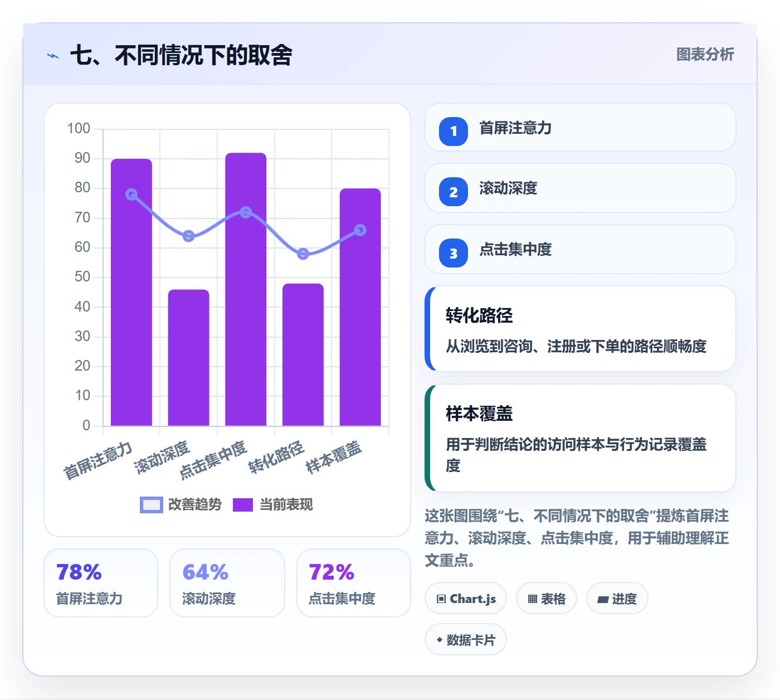Click the 样本覆盖 purple bar in chart
Screen dimensions: 780x700
click(360, 307)
